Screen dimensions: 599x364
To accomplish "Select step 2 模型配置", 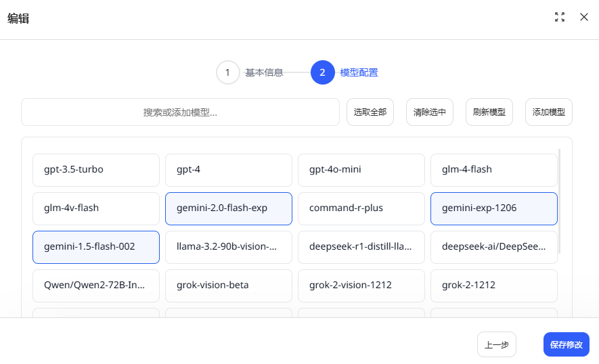I will click(x=345, y=72).
